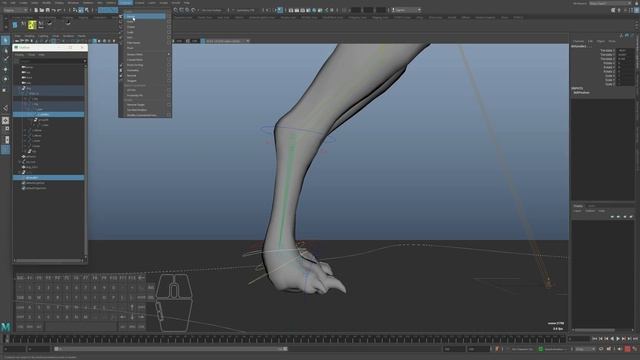Choose Parent in the Constrain menu

point(131,16)
